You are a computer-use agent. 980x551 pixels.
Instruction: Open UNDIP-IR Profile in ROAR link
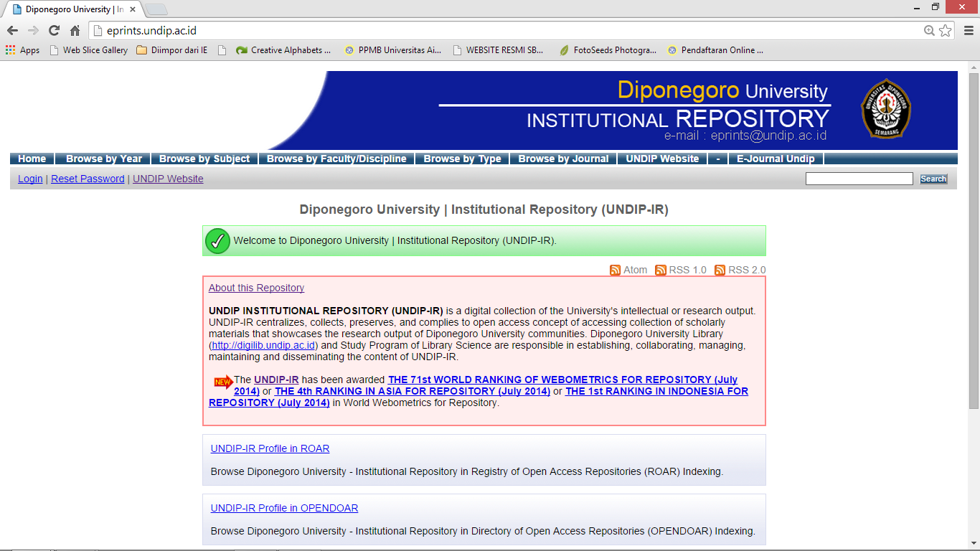click(x=270, y=448)
